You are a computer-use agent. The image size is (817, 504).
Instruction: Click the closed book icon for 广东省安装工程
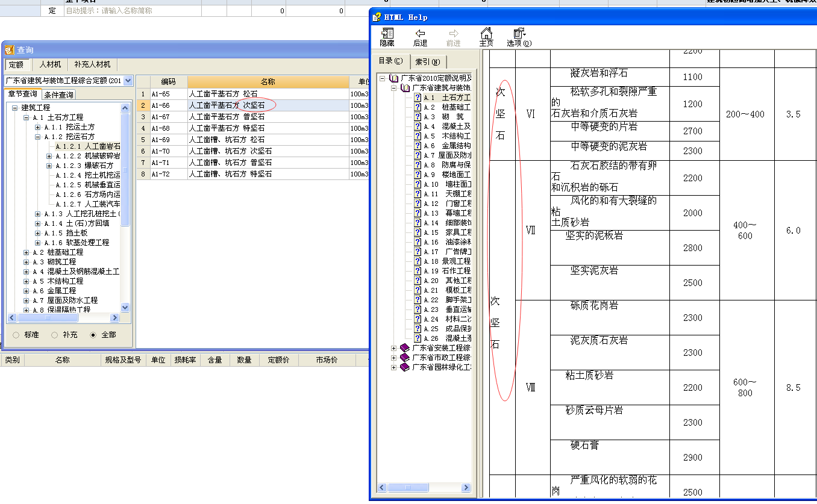405,348
